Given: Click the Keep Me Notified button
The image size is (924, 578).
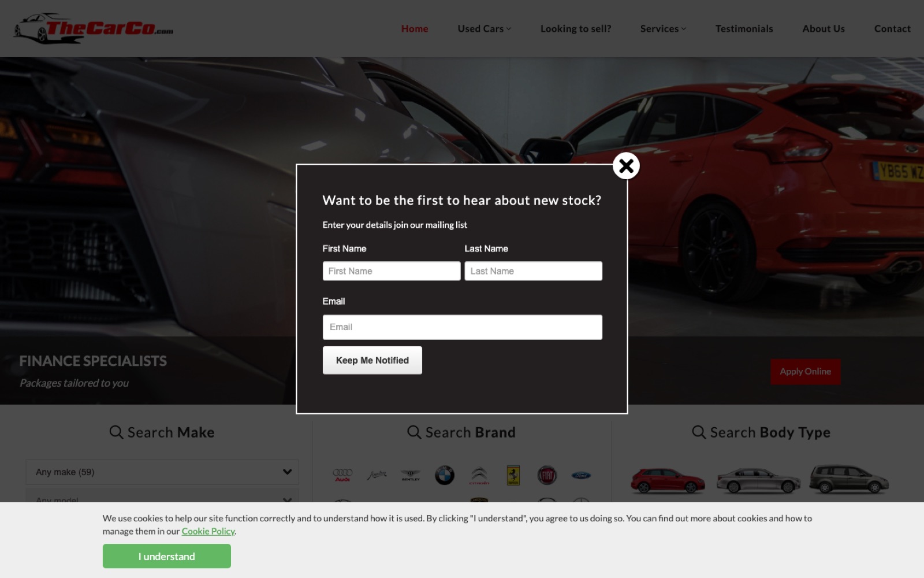Looking at the screenshot, I should [x=372, y=360].
